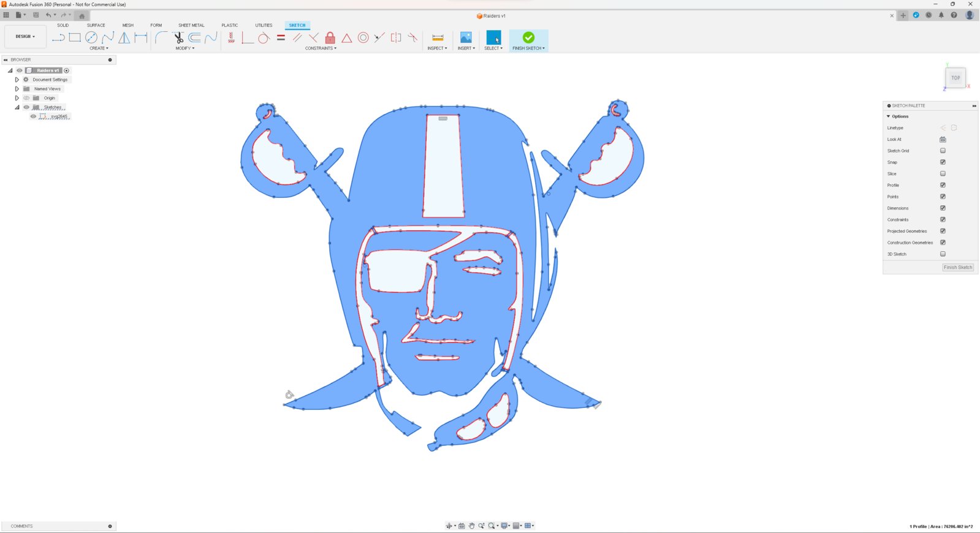Screen dimensions: 980x533
Task: Enable the Sketch Grid checkbox
Action: [943, 151]
